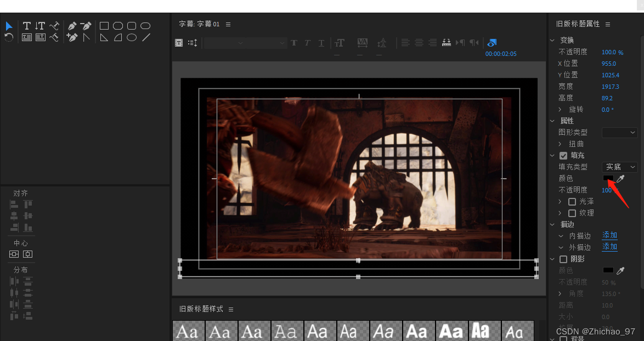644x341 pixels.
Task: Select the Pen tool
Action: point(72,26)
